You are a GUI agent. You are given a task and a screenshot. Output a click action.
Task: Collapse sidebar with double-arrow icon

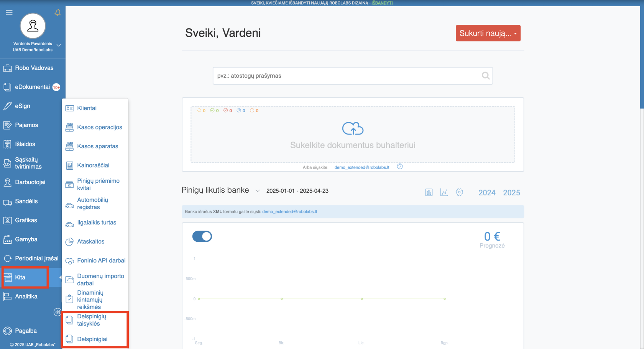pyautogui.click(x=57, y=312)
